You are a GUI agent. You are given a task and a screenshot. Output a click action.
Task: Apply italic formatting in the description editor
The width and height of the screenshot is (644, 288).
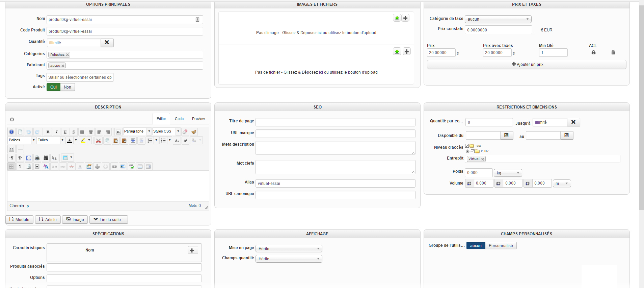57,132
